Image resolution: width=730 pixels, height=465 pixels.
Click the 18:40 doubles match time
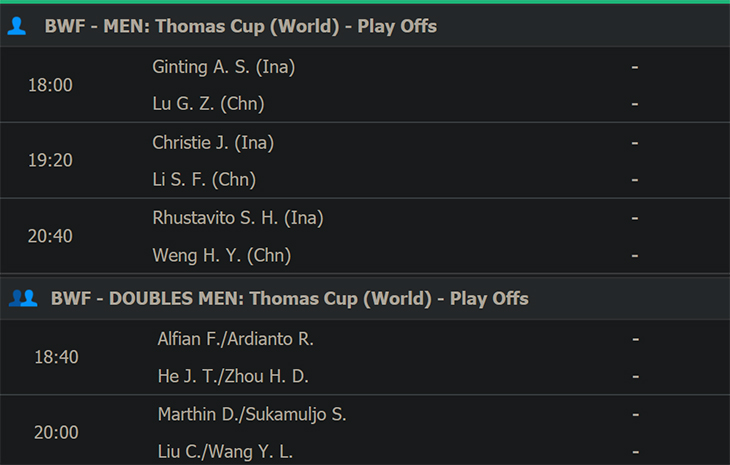(56, 357)
